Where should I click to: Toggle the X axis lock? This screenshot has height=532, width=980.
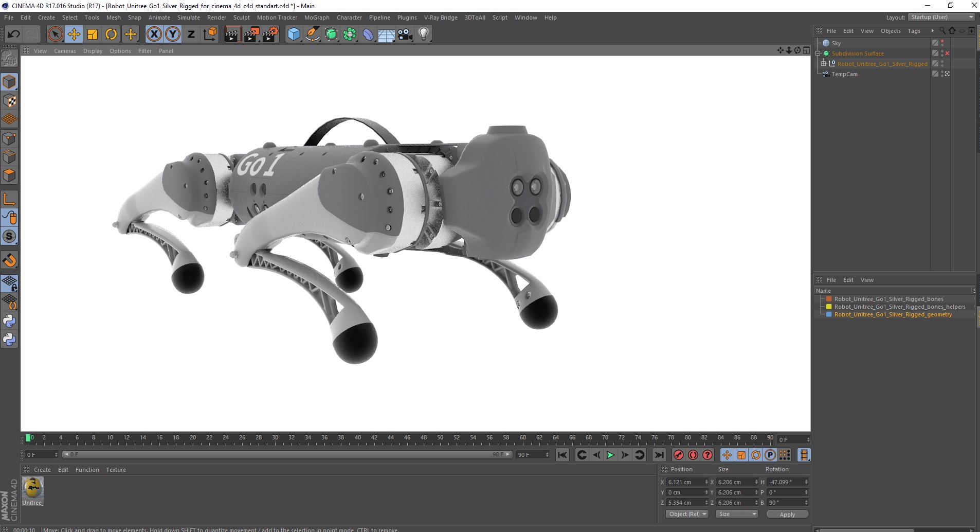[x=154, y=34]
